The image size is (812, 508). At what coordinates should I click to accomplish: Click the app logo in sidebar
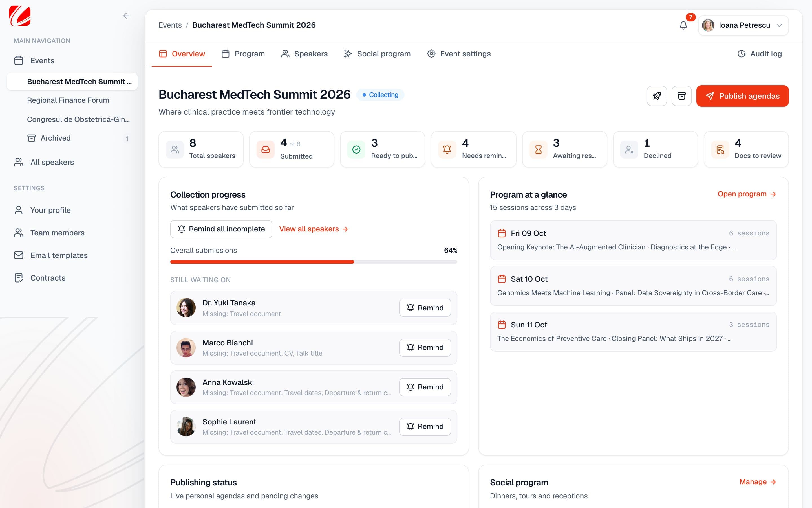(x=20, y=16)
